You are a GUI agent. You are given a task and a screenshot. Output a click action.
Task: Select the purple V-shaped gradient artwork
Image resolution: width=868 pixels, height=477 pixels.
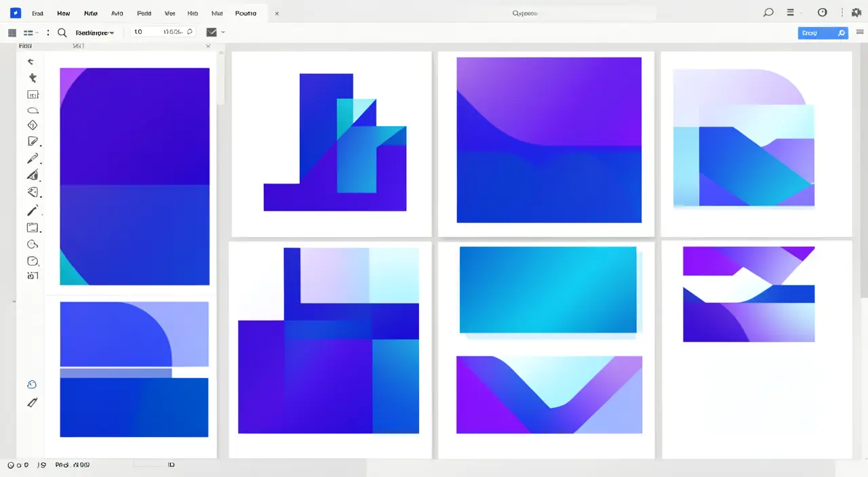click(549, 394)
